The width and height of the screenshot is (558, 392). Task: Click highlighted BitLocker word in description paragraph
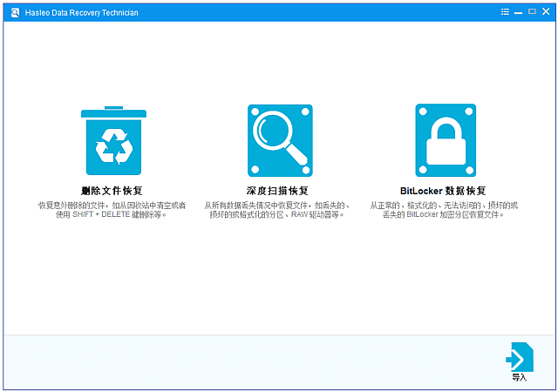click(x=421, y=214)
